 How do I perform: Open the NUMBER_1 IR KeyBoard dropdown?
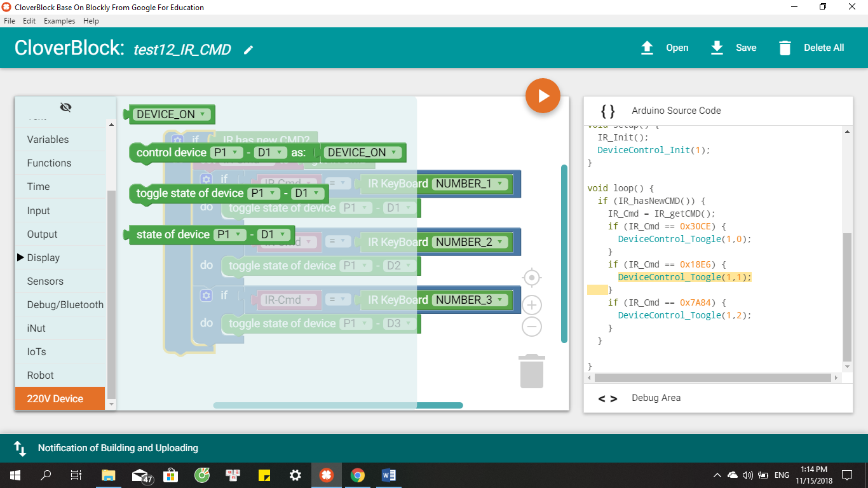470,184
